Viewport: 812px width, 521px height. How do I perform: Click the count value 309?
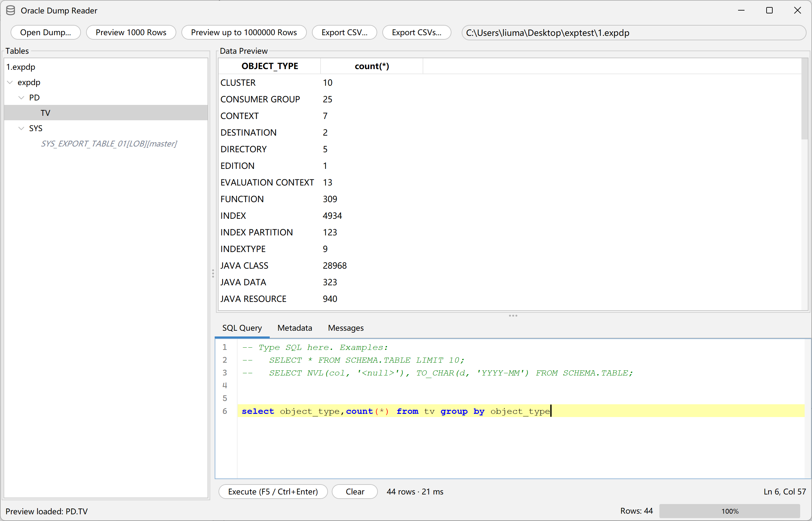click(330, 199)
